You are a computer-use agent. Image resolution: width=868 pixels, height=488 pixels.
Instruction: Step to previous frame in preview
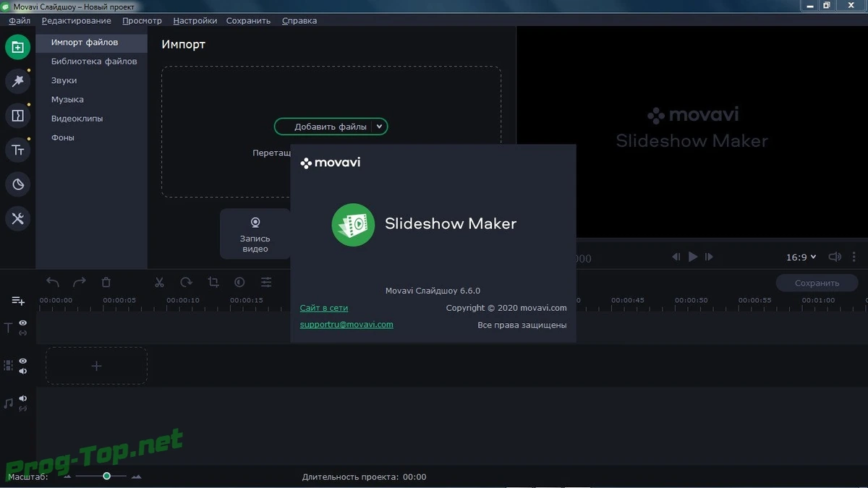[676, 257]
